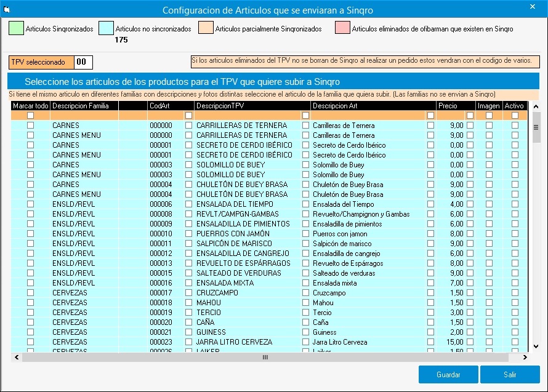
Task: Click the CodArt column header
Action: [x=171, y=106]
